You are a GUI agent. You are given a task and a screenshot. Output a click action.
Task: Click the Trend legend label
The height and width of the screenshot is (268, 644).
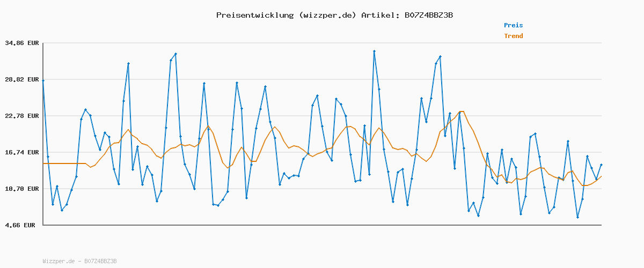coord(513,36)
